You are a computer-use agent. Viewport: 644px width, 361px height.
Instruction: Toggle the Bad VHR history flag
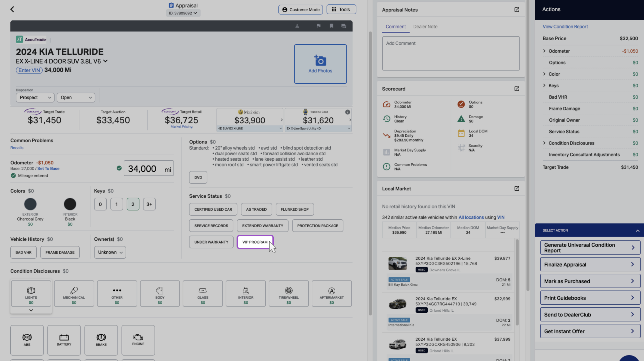click(x=23, y=252)
